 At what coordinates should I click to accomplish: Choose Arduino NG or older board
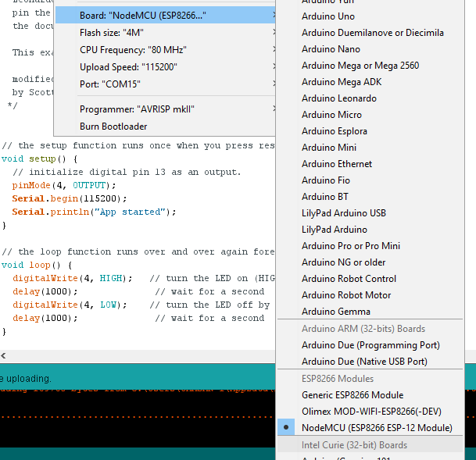(370, 262)
